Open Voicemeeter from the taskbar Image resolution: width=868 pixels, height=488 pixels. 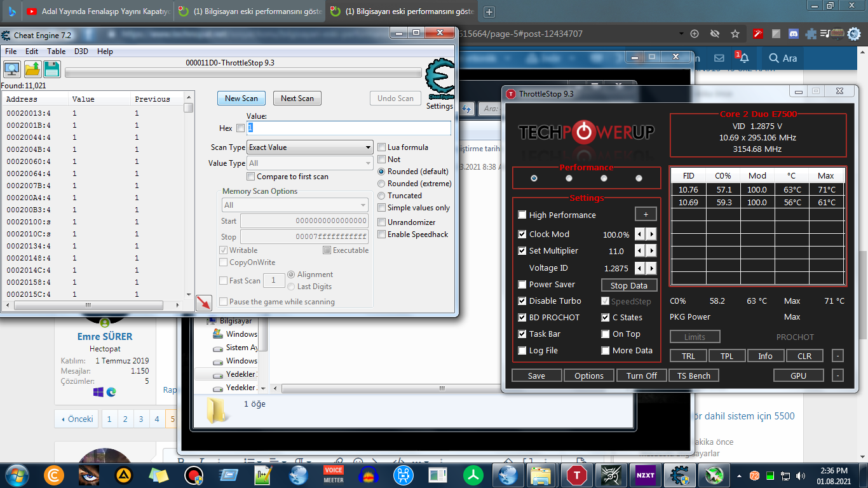334,475
